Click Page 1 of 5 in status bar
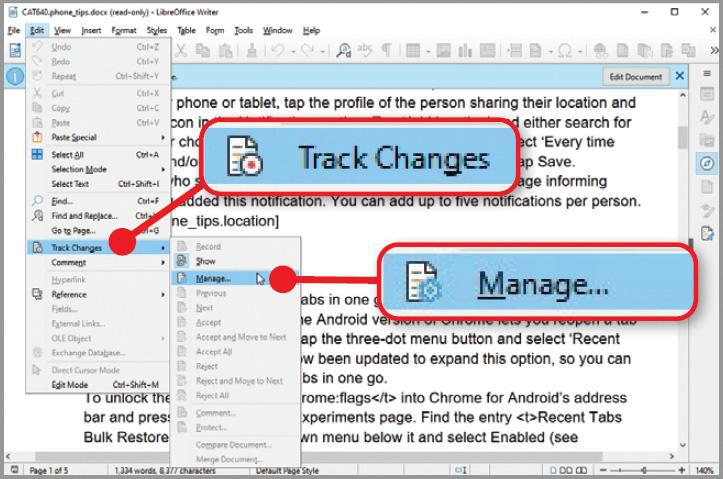723x479 pixels. click(x=49, y=470)
